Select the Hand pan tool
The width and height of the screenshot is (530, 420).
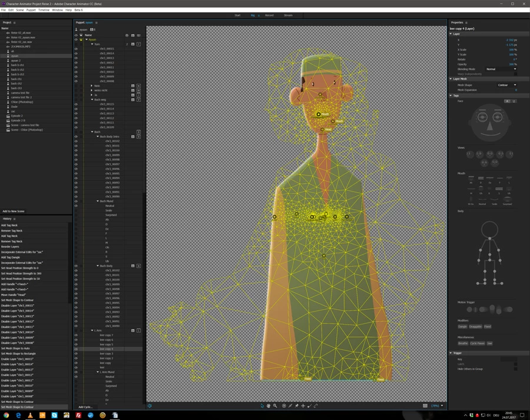(x=269, y=406)
